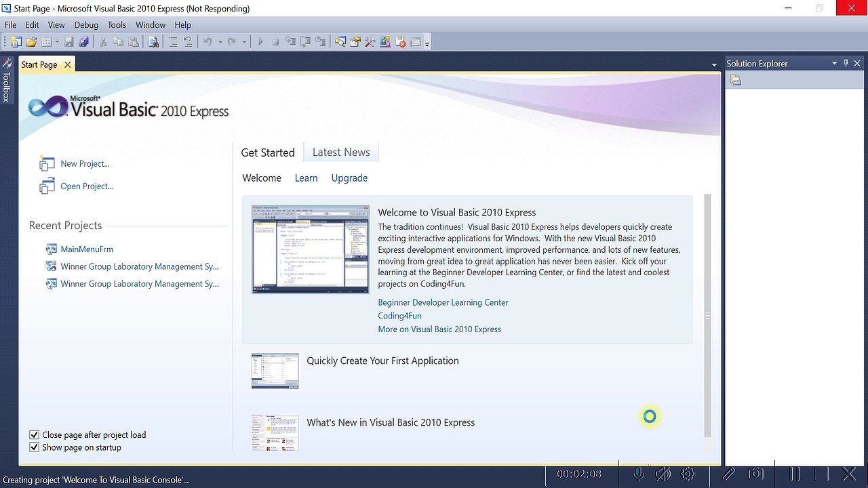Image resolution: width=868 pixels, height=488 pixels.
Task: Open Toolbar Options overflow dropdown
Action: click(427, 43)
